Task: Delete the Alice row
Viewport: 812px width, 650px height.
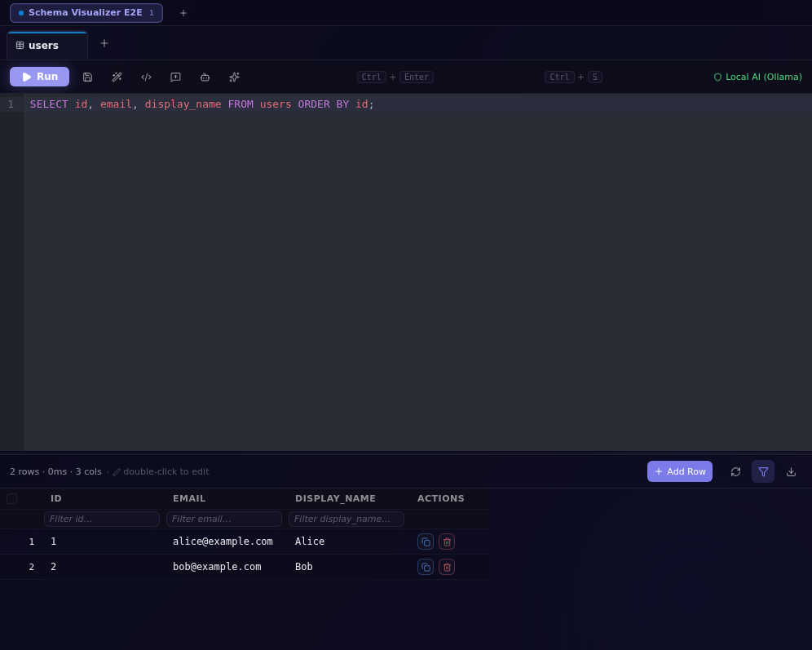Action: [447, 542]
